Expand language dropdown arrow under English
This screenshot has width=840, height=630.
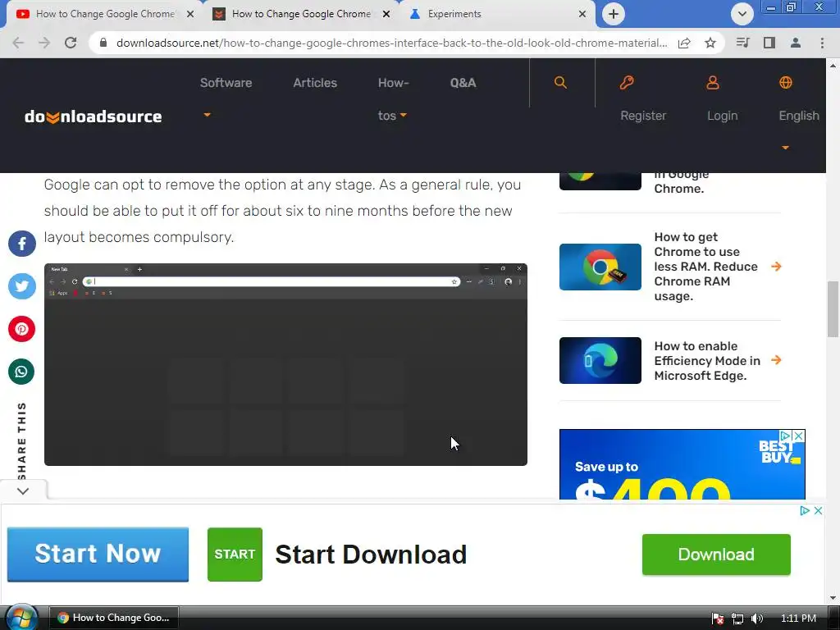click(785, 148)
